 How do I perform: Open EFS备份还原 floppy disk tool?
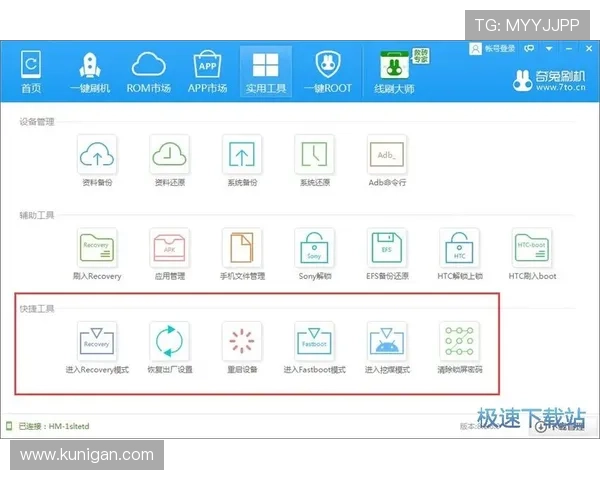387,254
